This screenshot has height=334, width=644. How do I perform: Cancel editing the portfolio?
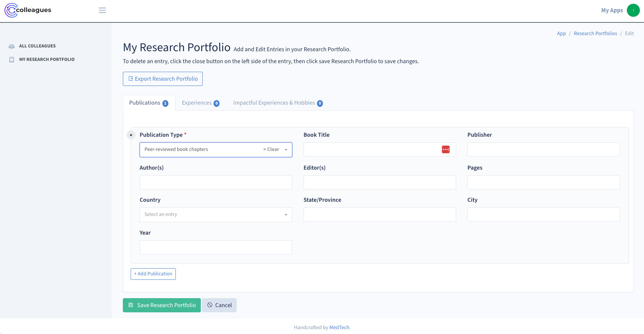[x=220, y=305]
